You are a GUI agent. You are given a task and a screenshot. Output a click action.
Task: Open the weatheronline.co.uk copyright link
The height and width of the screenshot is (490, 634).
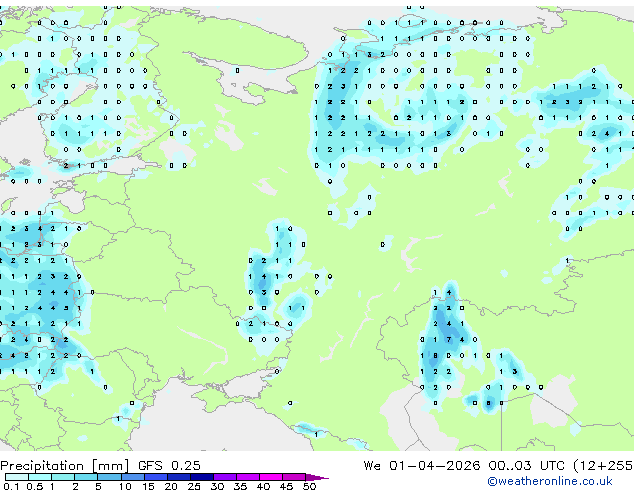[x=549, y=481]
